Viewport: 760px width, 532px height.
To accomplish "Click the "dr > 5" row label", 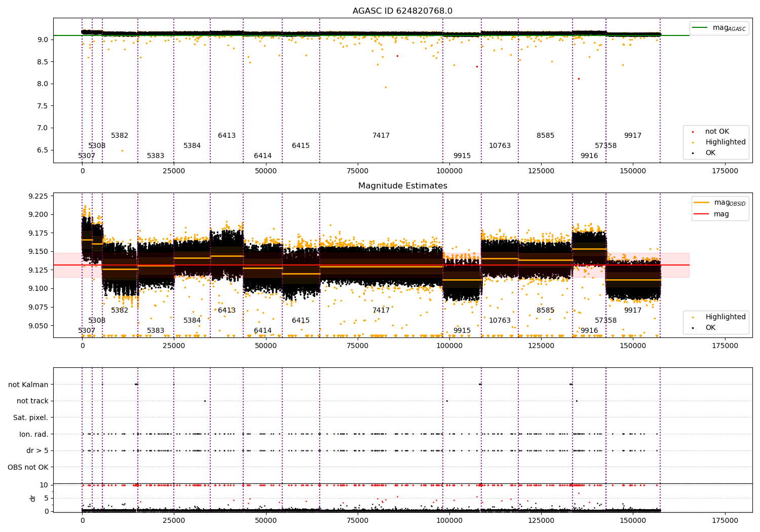I will click(37, 451).
